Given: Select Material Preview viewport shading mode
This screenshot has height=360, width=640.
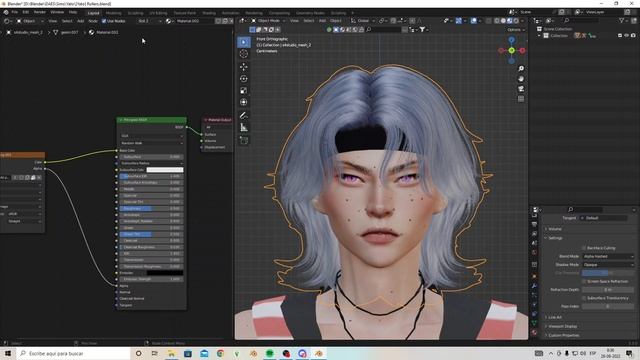Looking at the screenshot, I should pyautogui.click(x=509, y=20).
